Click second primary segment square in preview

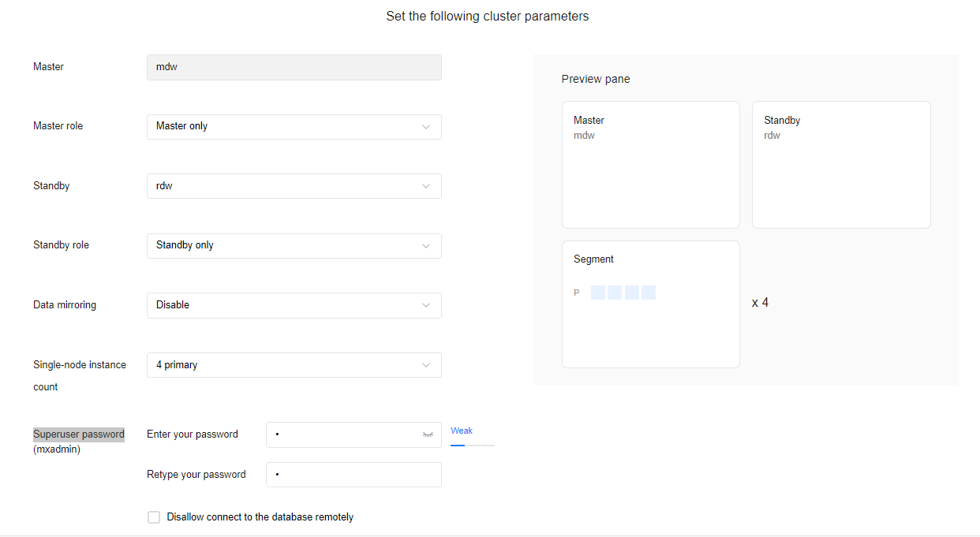tap(615, 293)
